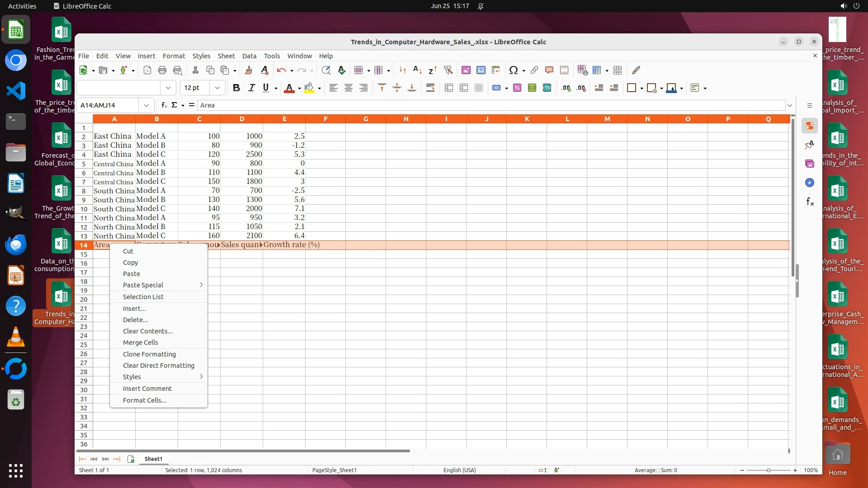Open the font size dropdown
Image resolution: width=868 pixels, height=488 pixels.
217,88
